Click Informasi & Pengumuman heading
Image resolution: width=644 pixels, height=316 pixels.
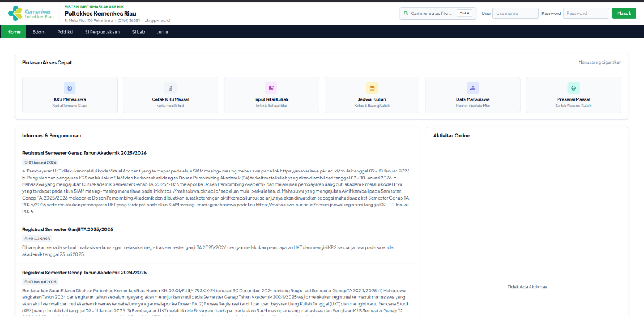(52, 135)
